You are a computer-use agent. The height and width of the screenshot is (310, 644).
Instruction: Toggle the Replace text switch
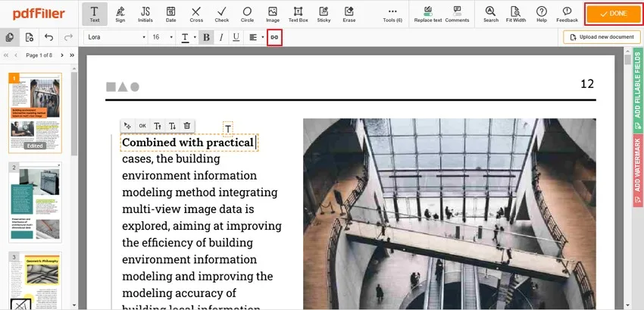[428, 14]
